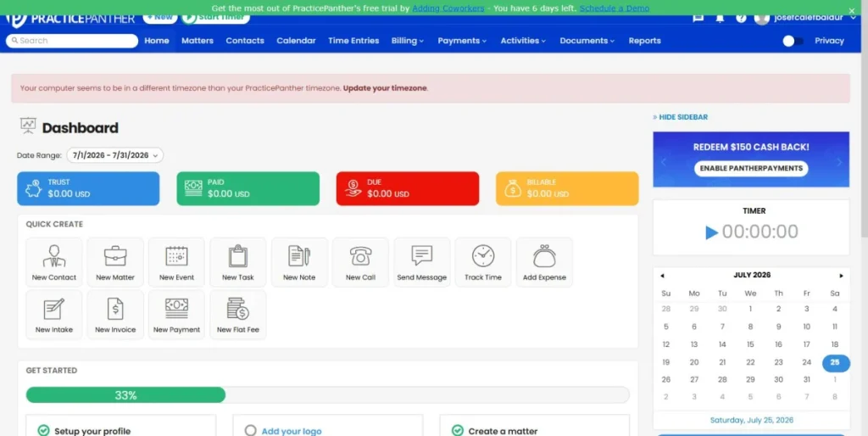Select Add Expense purse icon

(x=544, y=263)
